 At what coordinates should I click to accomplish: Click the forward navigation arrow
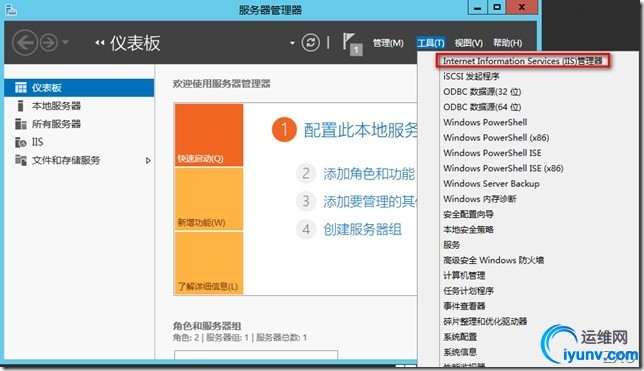pos(49,43)
